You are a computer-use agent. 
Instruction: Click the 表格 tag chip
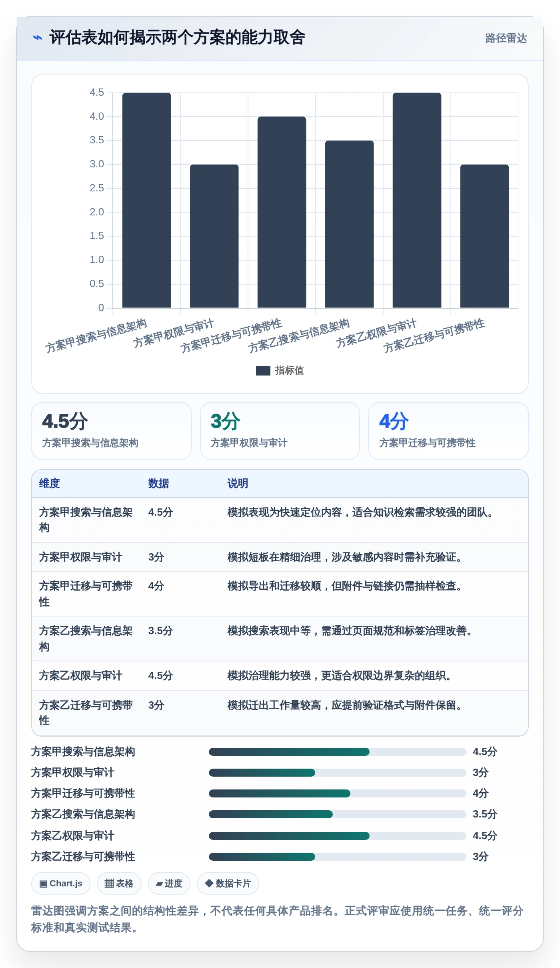click(x=119, y=884)
